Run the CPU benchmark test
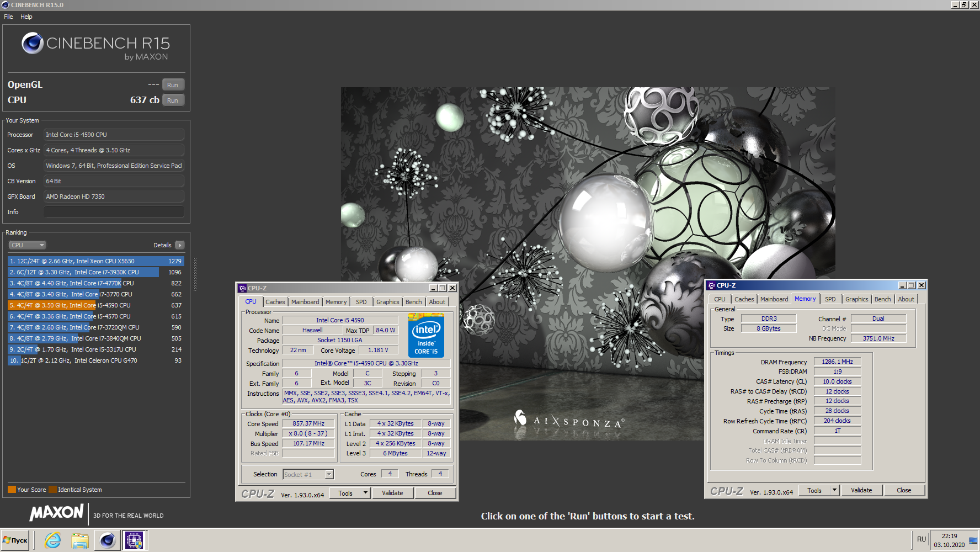The image size is (980, 552). [x=173, y=100]
